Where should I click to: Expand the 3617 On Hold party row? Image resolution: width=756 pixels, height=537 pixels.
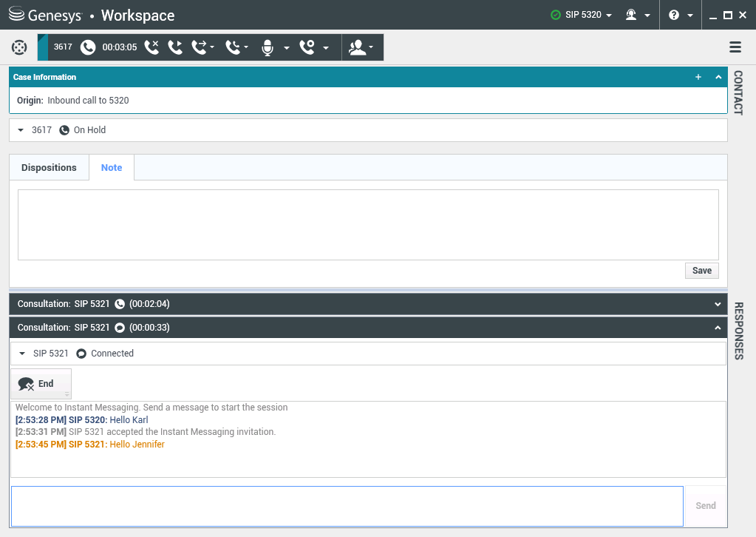(x=21, y=130)
